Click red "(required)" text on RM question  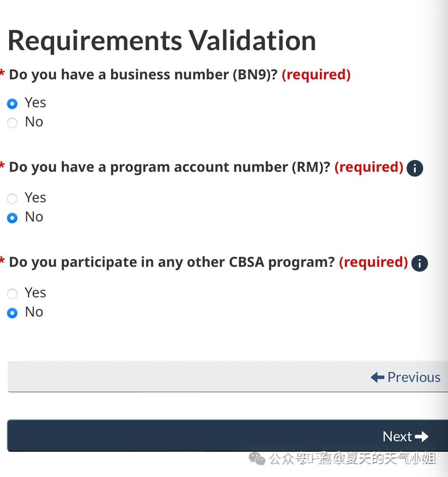[x=369, y=167]
